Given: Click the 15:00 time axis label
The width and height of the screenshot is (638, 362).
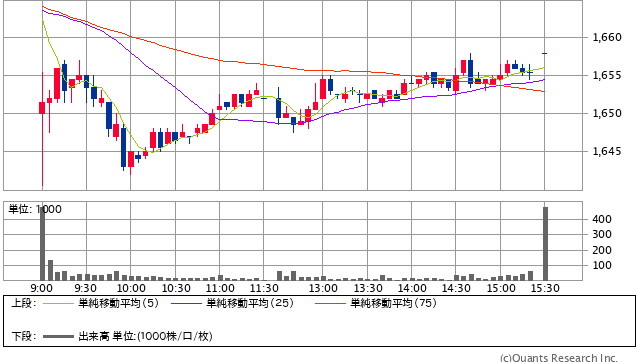Looking at the screenshot, I should coord(500,288).
